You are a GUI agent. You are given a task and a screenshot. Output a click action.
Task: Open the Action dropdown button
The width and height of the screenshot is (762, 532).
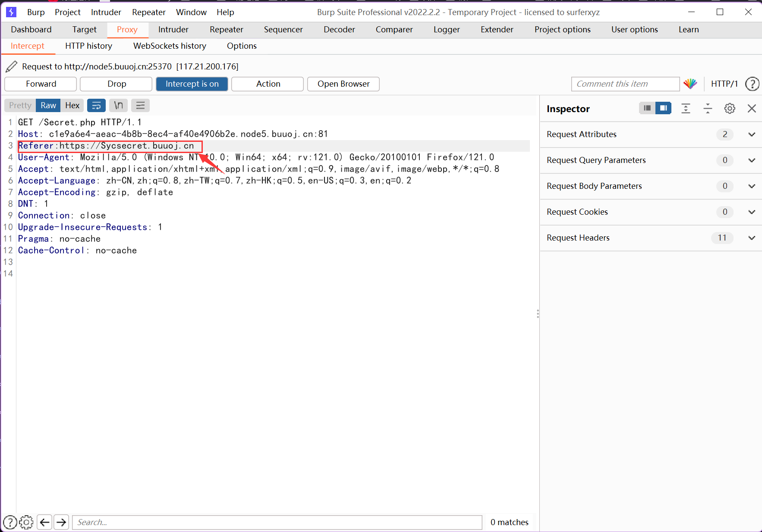click(268, 84)
